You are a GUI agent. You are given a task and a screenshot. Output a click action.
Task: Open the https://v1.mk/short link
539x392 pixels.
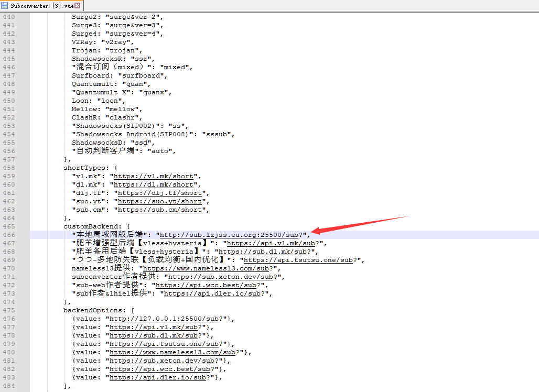pos(153,176)
